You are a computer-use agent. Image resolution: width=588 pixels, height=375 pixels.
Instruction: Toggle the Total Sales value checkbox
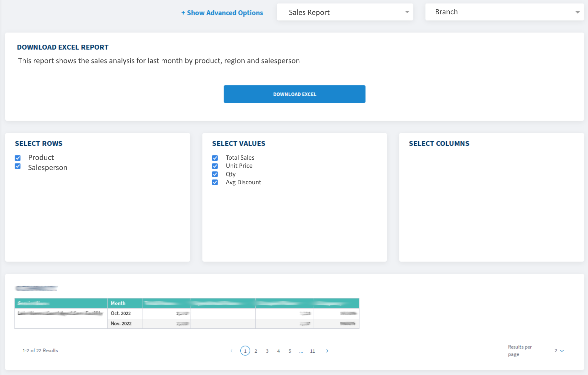[x=215, y=158]
